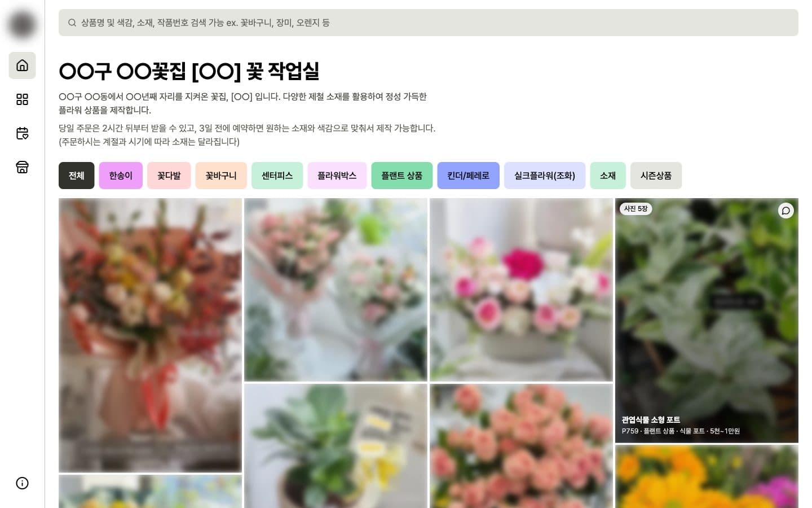This screenshot has height=508, width=812.
Task: Select the 소재 category filter
Action: tap(608, 176)
